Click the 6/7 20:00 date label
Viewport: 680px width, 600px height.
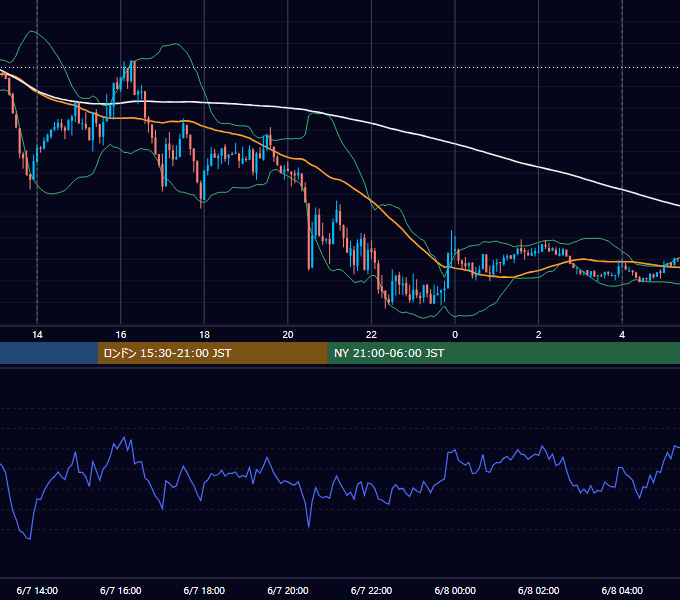point(288,590)
